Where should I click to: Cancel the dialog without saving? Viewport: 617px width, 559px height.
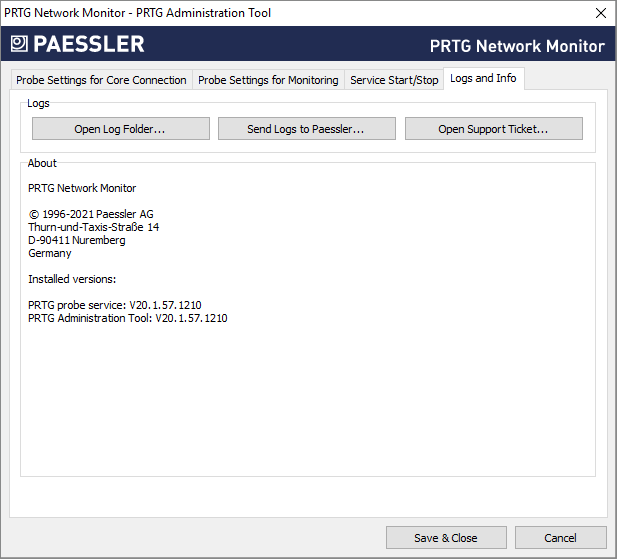click(560, 537)
